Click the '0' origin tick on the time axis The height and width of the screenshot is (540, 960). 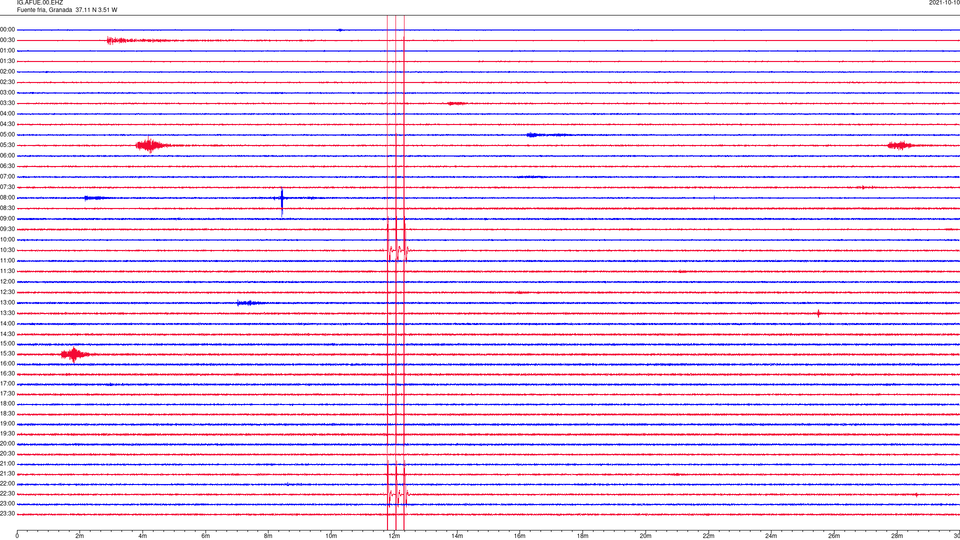(x=17, y=536)
